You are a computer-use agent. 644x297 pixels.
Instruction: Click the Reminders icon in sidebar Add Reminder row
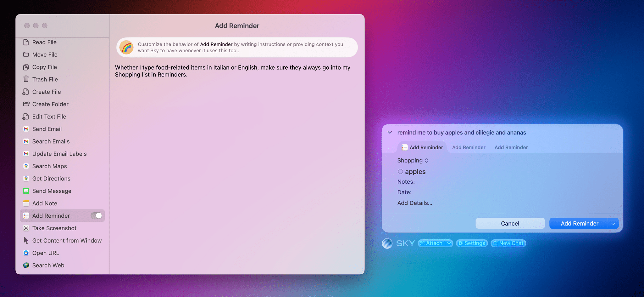pos(26,216)
